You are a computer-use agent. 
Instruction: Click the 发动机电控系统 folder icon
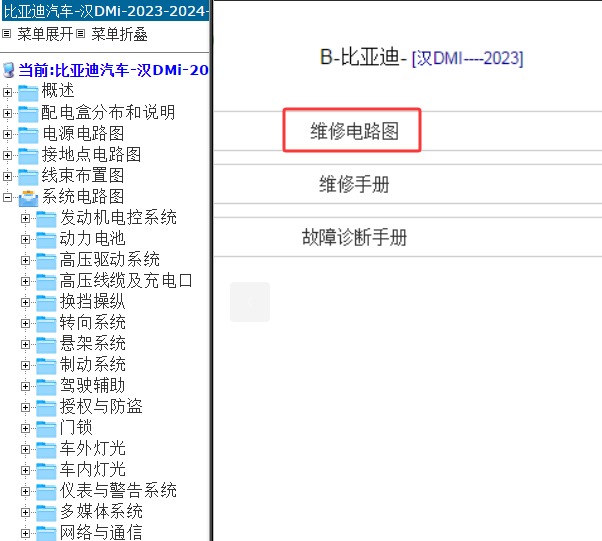(46, 218)
